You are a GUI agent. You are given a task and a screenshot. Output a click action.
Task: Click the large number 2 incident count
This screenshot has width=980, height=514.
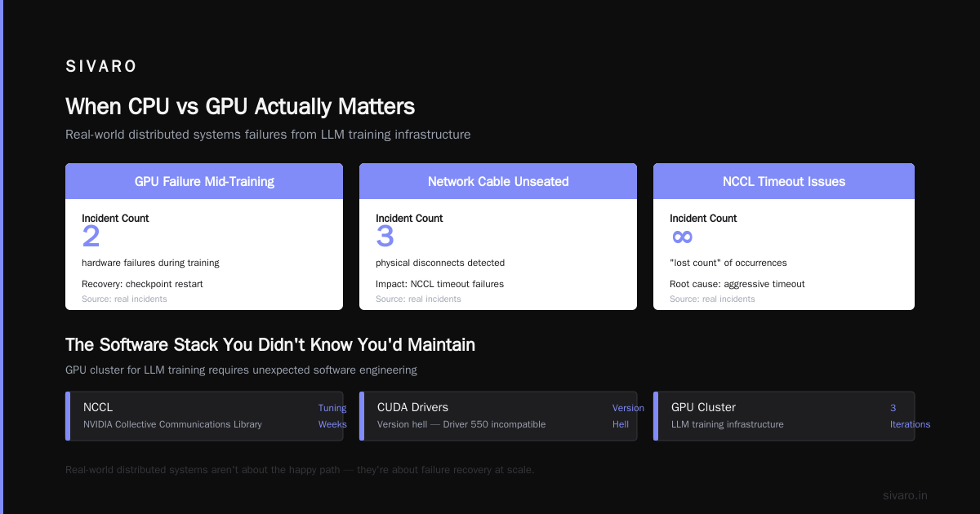(x=91, y=237)
